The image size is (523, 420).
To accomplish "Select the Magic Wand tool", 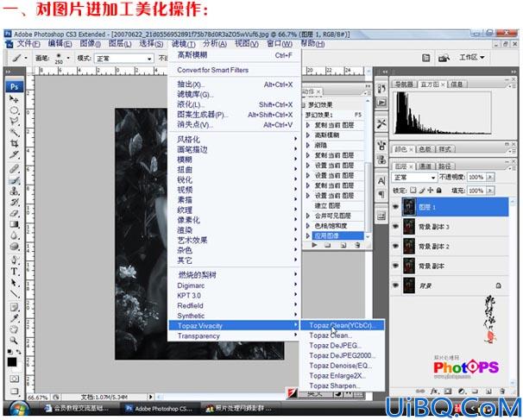I will pos(14,132).
